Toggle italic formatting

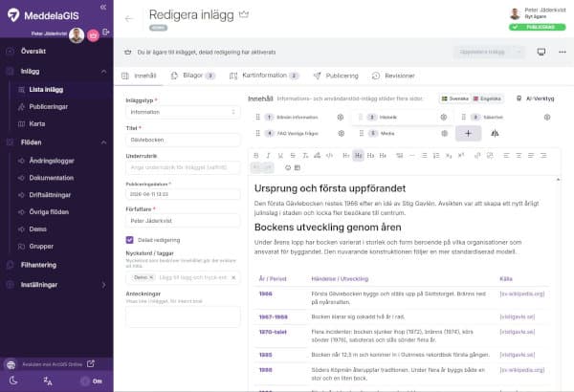(268, 156)
